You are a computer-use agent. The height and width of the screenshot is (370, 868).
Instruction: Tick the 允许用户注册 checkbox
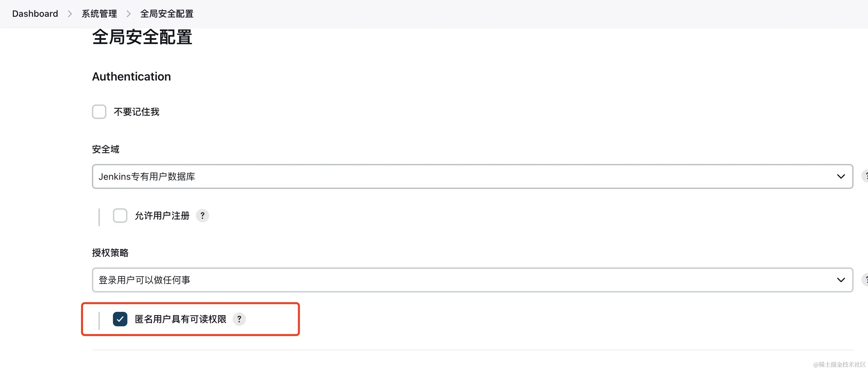coord(120,216)
